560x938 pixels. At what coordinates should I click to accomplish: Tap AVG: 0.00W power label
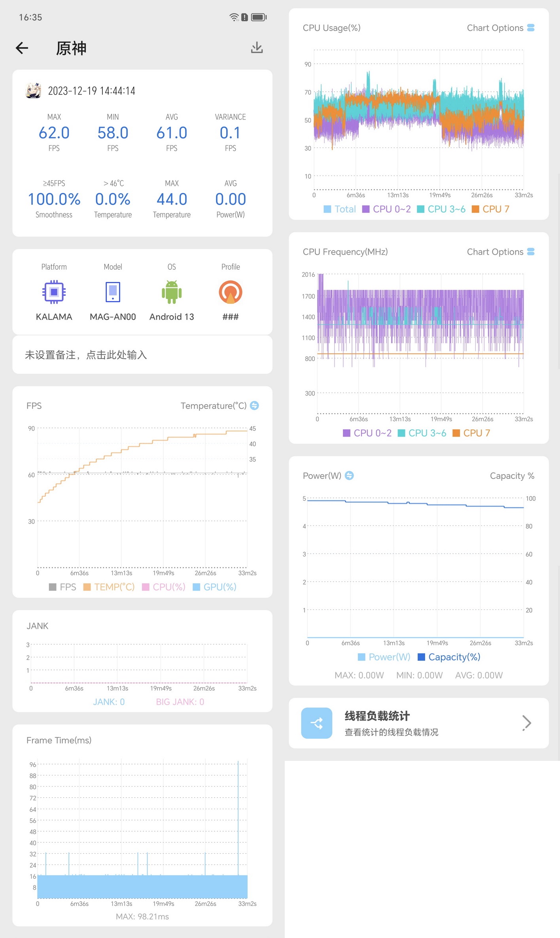479,675
